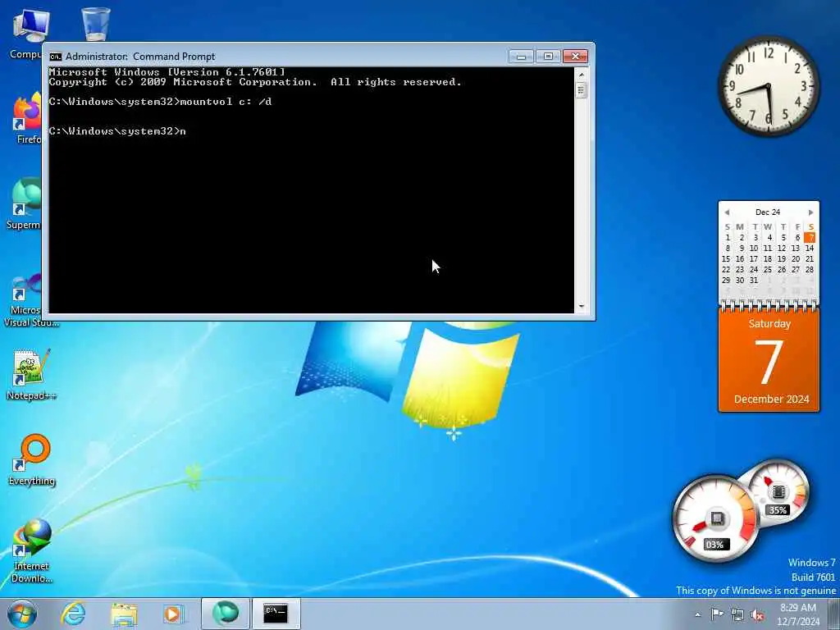Open the Everything search shortcut
This screenshot has width=840, height=630.
(32, 459)
